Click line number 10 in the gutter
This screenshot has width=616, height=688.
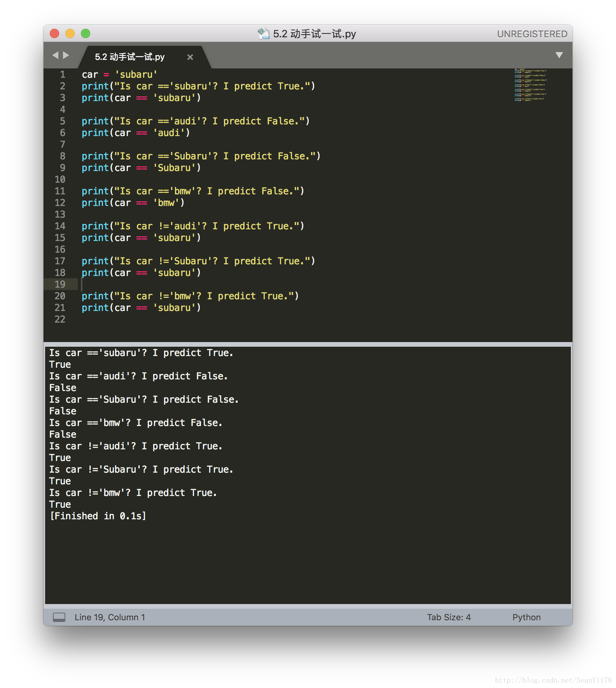[60, 179]
